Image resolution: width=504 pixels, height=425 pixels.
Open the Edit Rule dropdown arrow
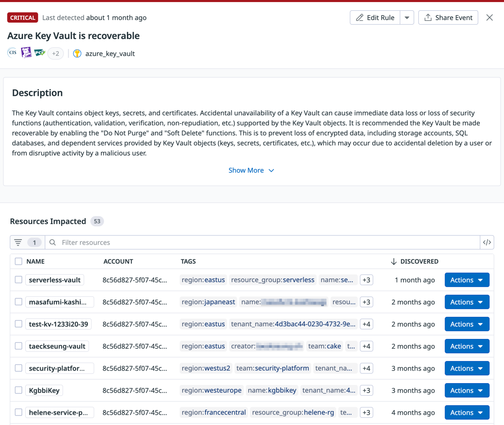(407, 17)
